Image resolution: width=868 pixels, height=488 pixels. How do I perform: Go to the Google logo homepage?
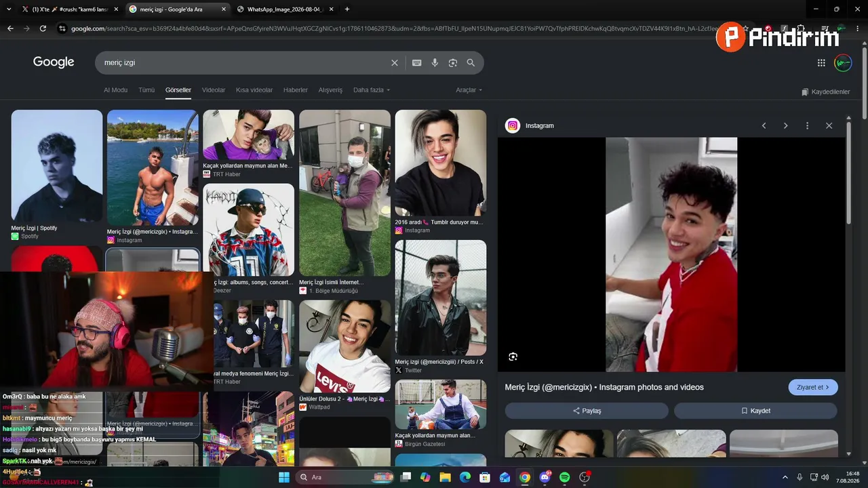point(54,62)
